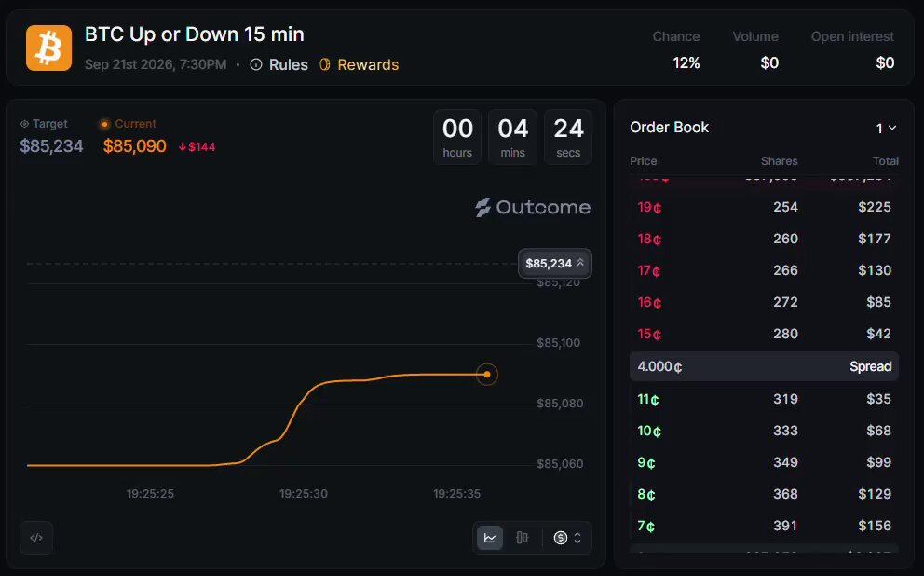
Task: Click the Sep 21st 2026, 7:30PM date
Action: click(156, 64)
